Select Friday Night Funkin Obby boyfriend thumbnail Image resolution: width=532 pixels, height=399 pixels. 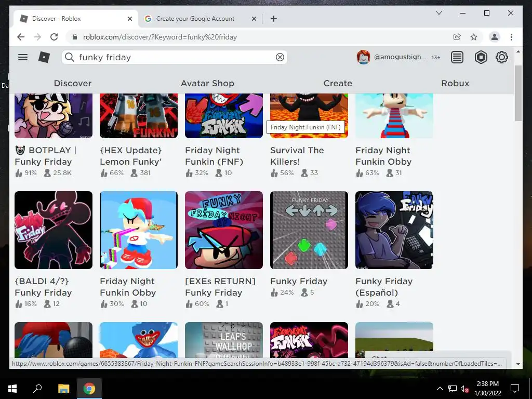pos(138,230)
